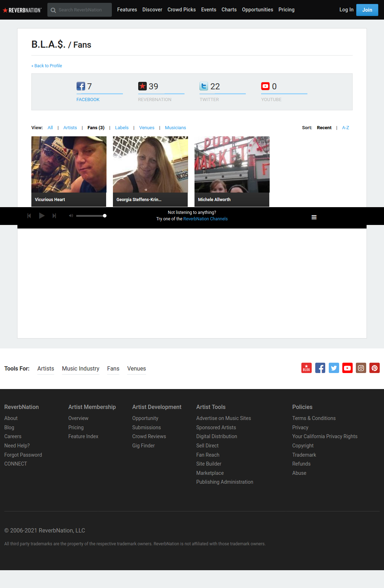The width and height of the screenshot is (384, 588).
Task: Select the Fans (3) filter
Action: 96,128
